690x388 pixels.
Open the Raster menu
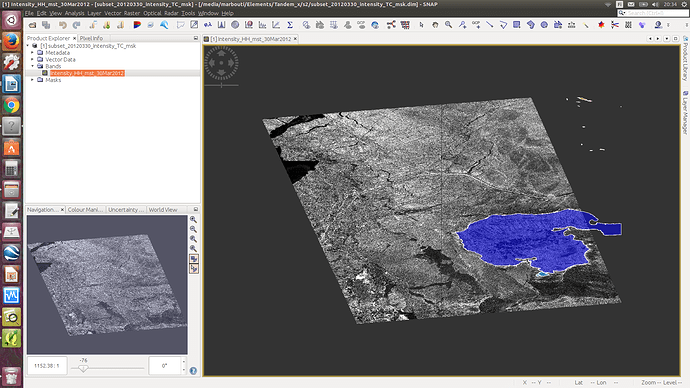pos(132,13)
